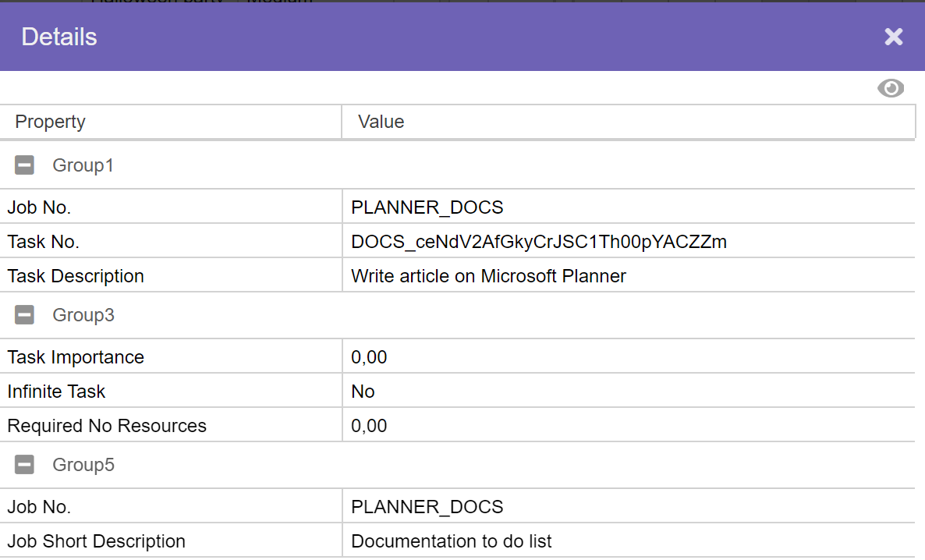This screenshot has width=925, height=560.
Task: Click the Infinite Task property label
Action: tap(56, 392)
